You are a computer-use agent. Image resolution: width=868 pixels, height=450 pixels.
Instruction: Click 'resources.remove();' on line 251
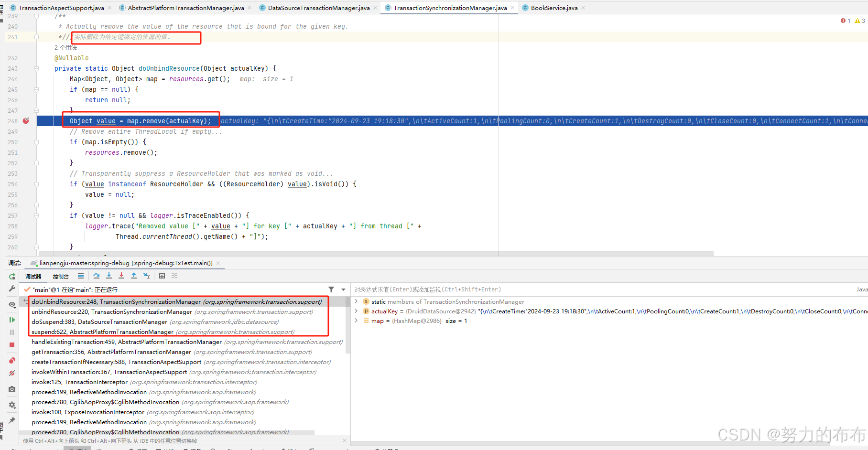pyautogui.click(x=121, y=153)
